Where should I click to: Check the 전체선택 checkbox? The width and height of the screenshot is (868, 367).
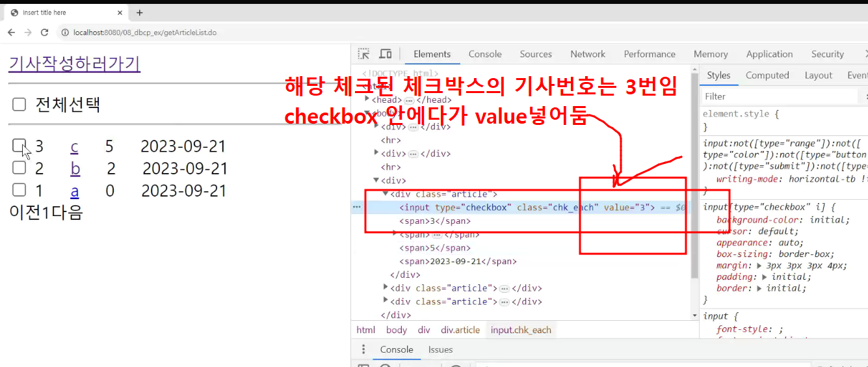[20, 104]
